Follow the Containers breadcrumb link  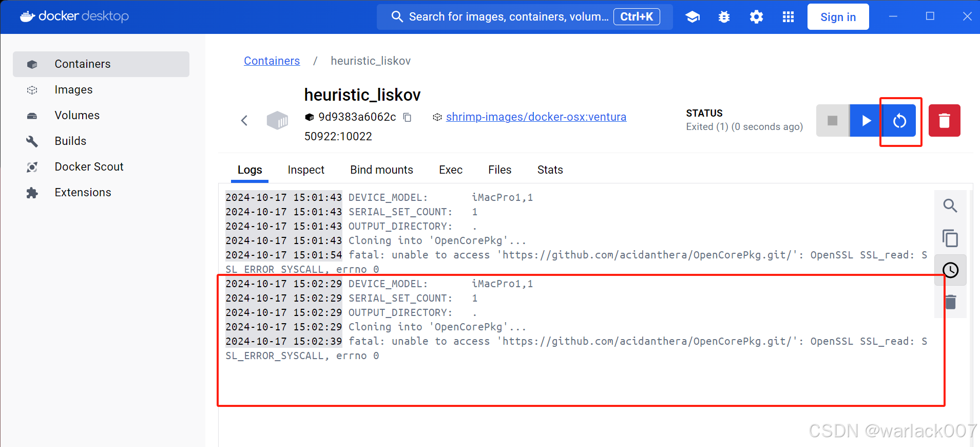[272, 61]
